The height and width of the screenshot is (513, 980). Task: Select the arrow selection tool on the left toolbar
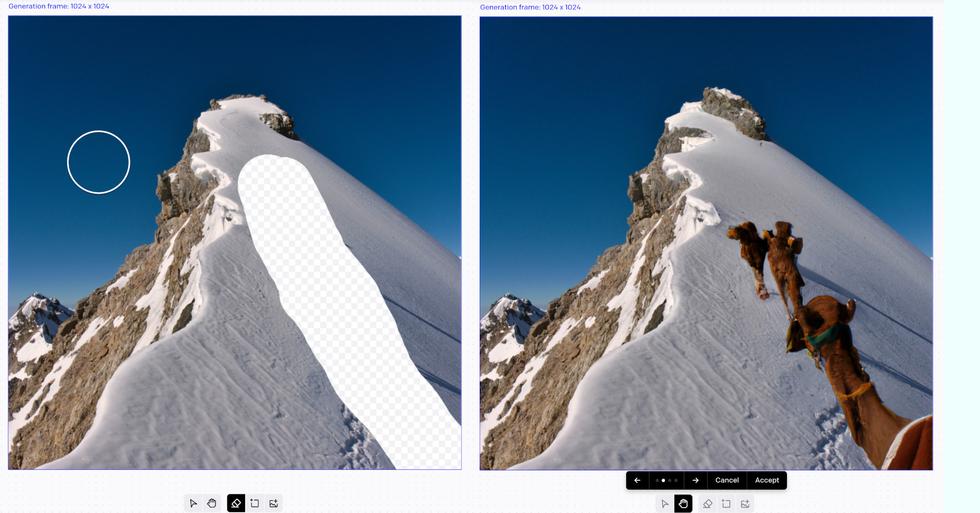[x=193, y=503]
